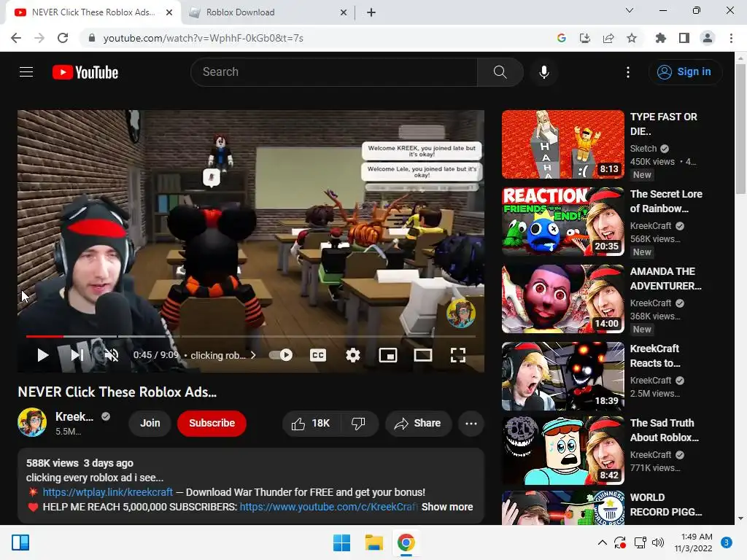Open the KreekCraft channel avatar
747x560 pixels.
[32, 422]
